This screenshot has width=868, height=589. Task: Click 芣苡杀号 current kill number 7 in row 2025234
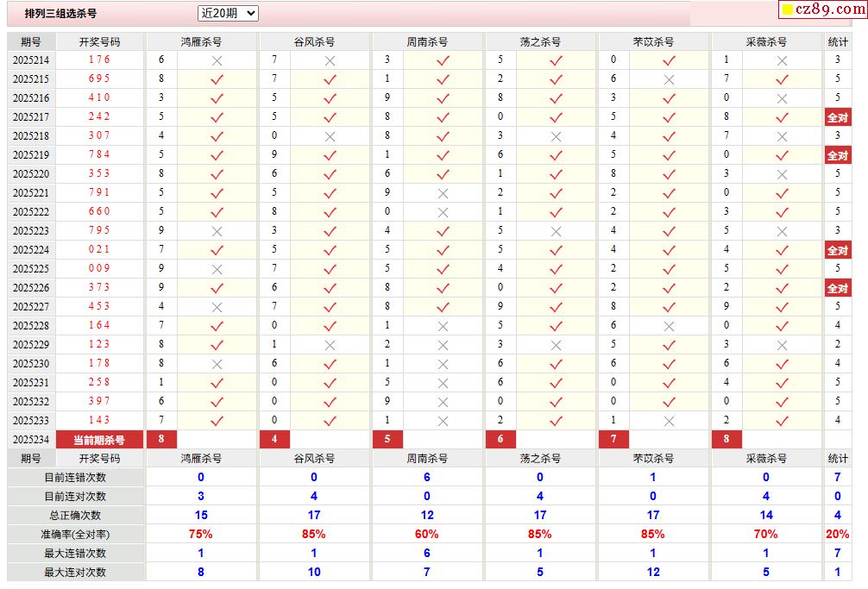click(613, 439)
